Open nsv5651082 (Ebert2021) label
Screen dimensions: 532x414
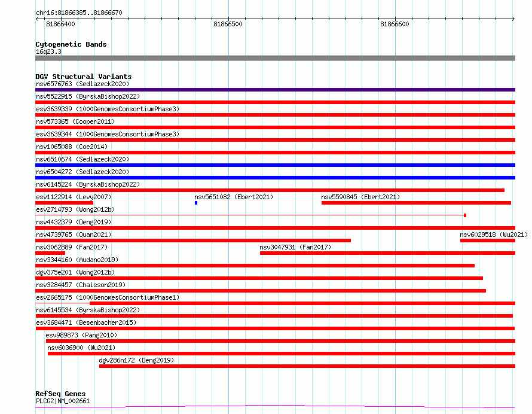coord(234,197)
